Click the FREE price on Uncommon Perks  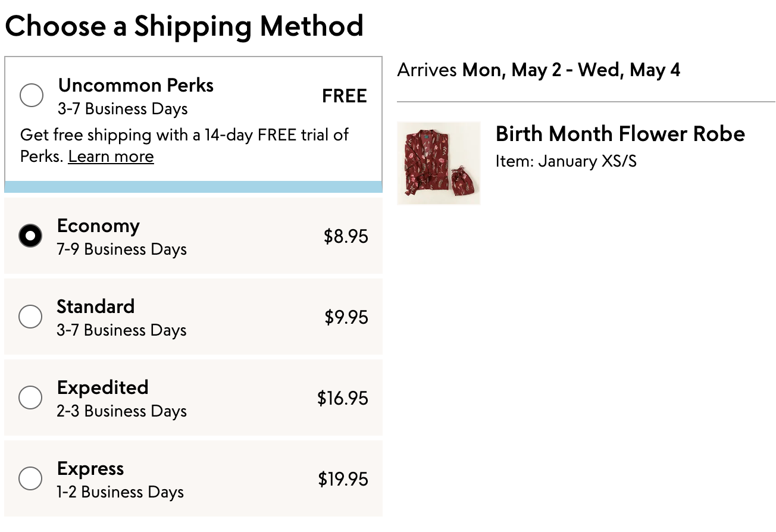tap(345, 96)
